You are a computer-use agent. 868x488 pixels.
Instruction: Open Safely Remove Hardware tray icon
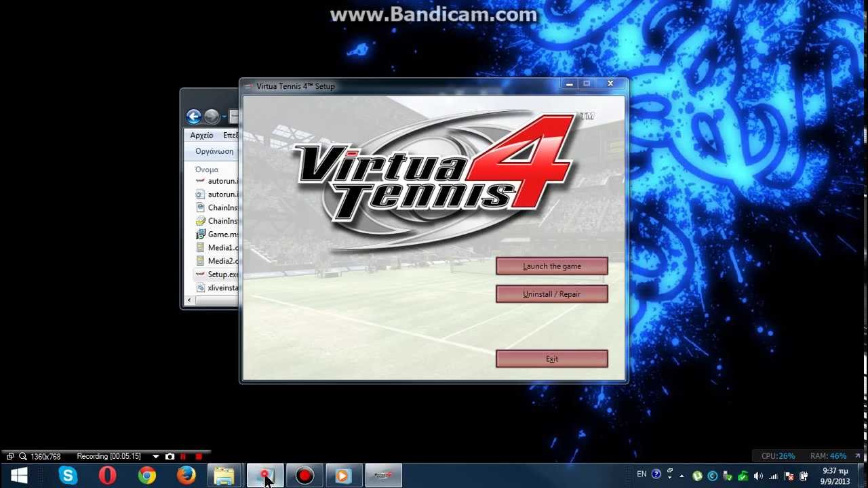click(728, 476)
